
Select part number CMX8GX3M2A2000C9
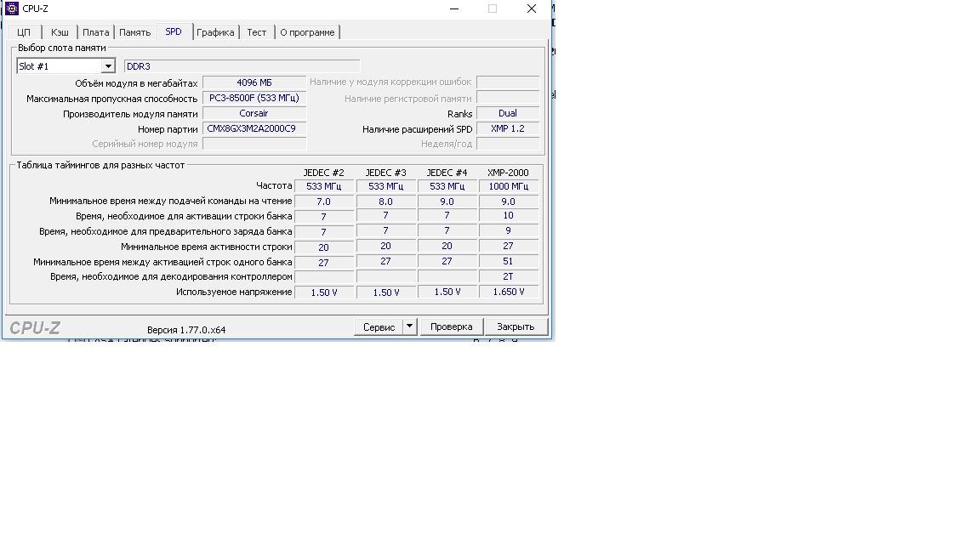(x=254, y=128)
